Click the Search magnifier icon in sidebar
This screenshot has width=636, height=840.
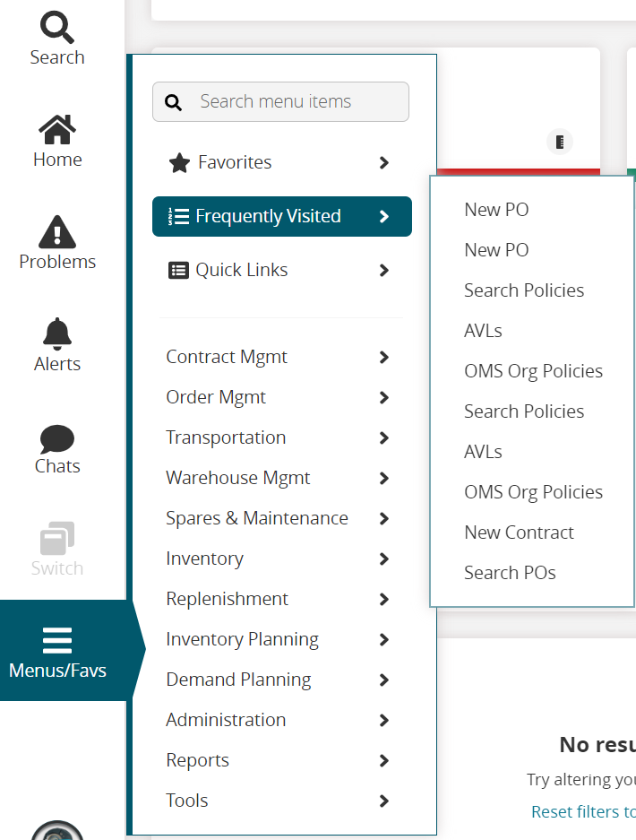(56, 28)
